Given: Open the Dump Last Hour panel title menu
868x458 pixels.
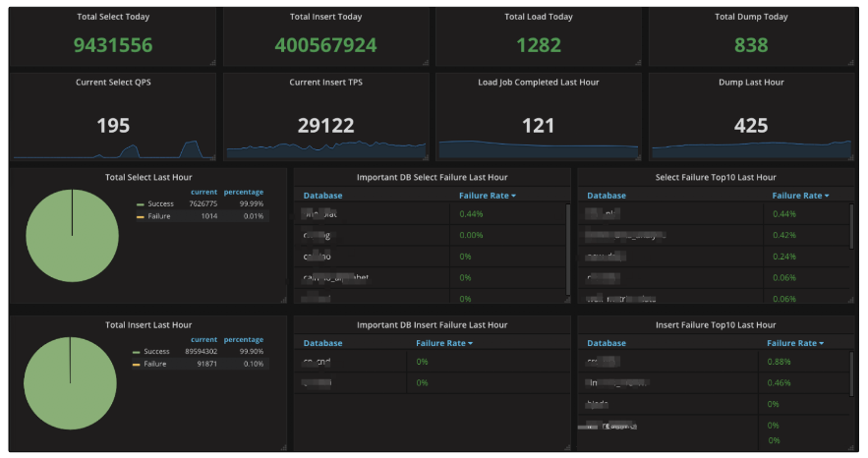Looking at the screenshot, I should pos(751,83).
